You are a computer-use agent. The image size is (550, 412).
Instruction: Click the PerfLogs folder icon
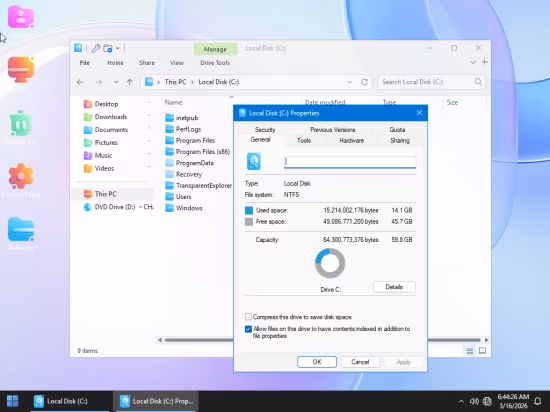tap(170, 129)
